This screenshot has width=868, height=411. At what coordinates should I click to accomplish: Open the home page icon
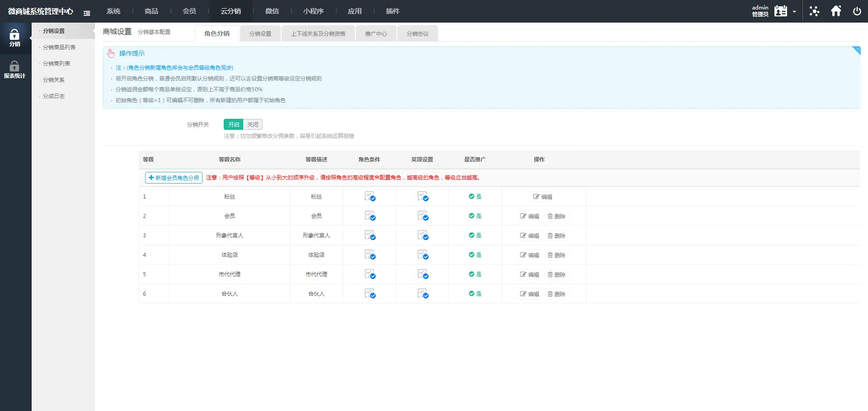tap(836, 11)
